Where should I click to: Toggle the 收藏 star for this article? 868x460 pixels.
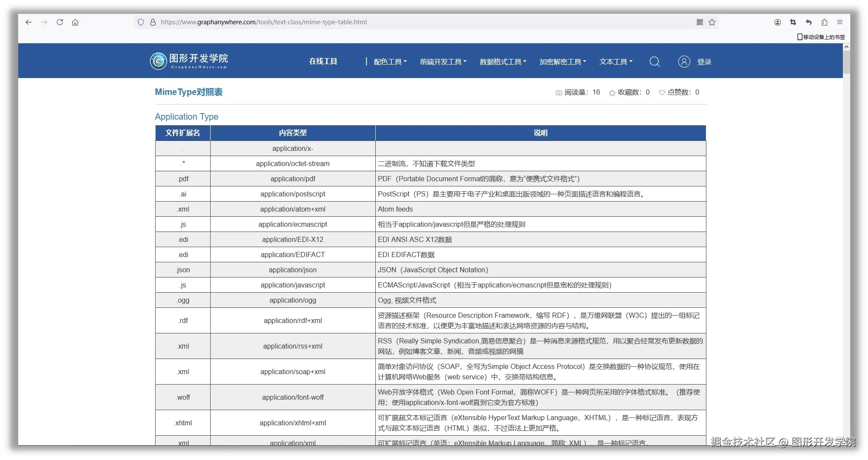pyautogui.click(x=612, y=92)
